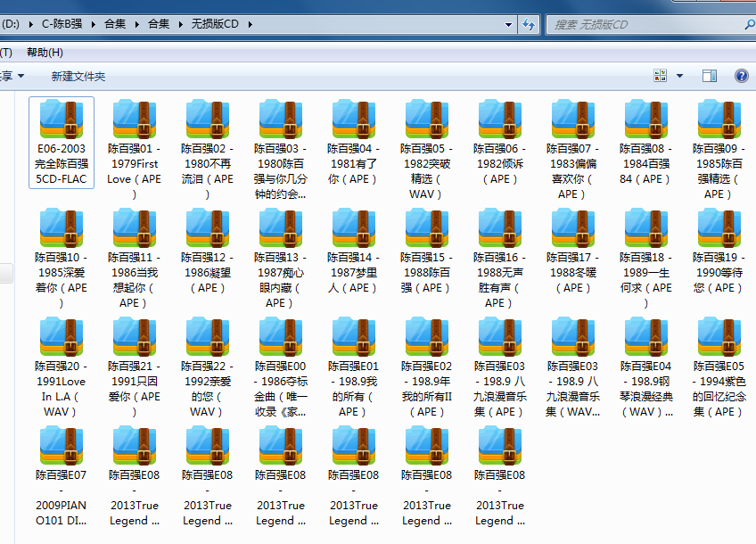This screenshot has height=544, width=756.
Task: Refresh the folder using the address bar refresh button
Action: [x=529, y=24]
